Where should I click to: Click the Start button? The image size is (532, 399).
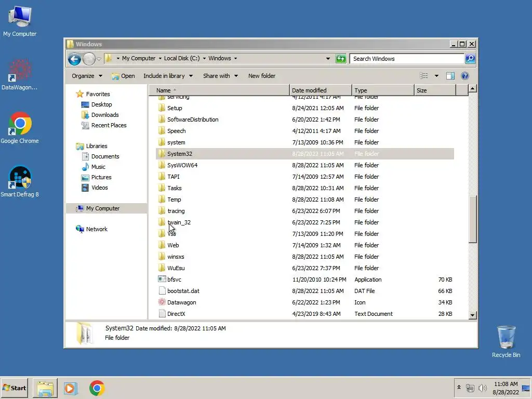pyautogui.click(x=14, y=388)
